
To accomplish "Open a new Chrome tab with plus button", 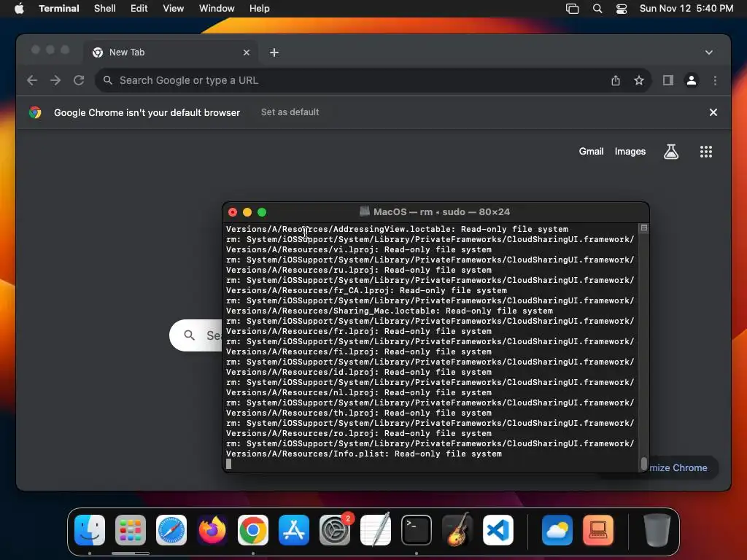I will click(x=274, y=52).
